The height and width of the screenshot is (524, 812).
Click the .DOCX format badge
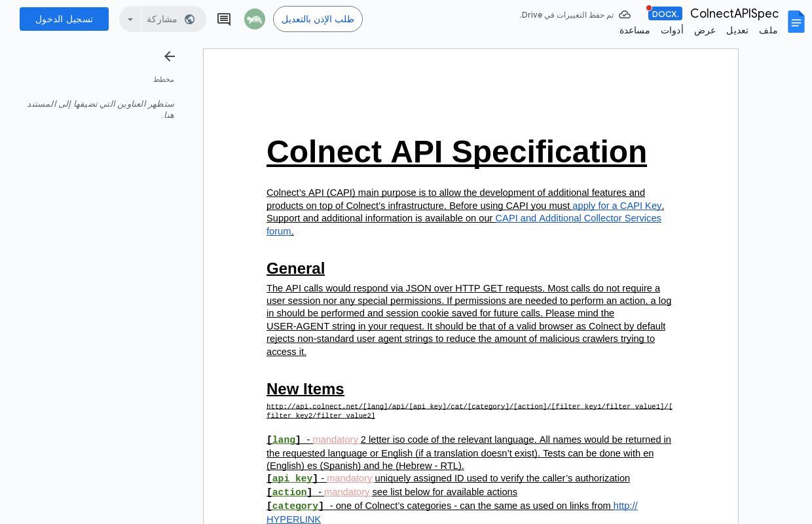click(665, 14)
